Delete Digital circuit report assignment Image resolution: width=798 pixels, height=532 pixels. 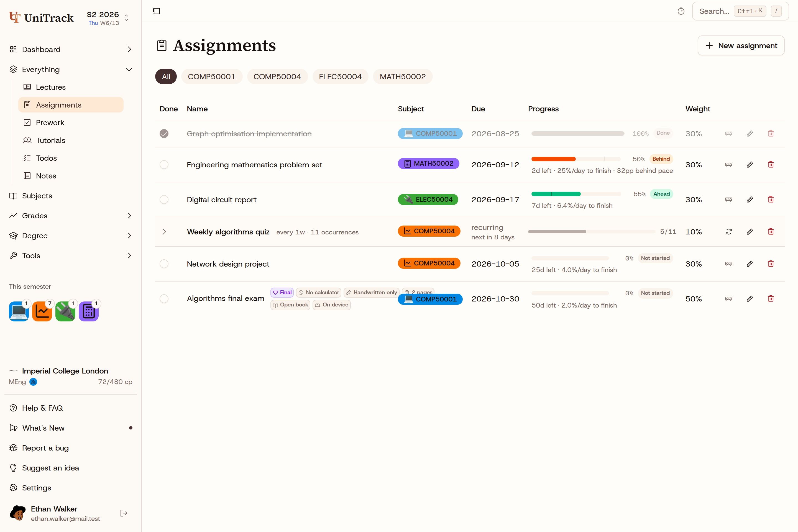pyautogui.click(x=771, y=199)
